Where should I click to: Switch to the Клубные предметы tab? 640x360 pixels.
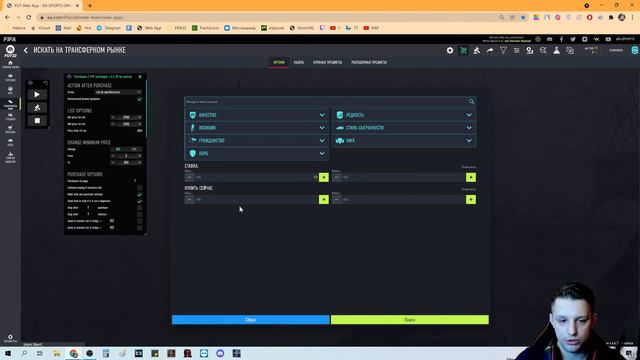pos(327,62)
